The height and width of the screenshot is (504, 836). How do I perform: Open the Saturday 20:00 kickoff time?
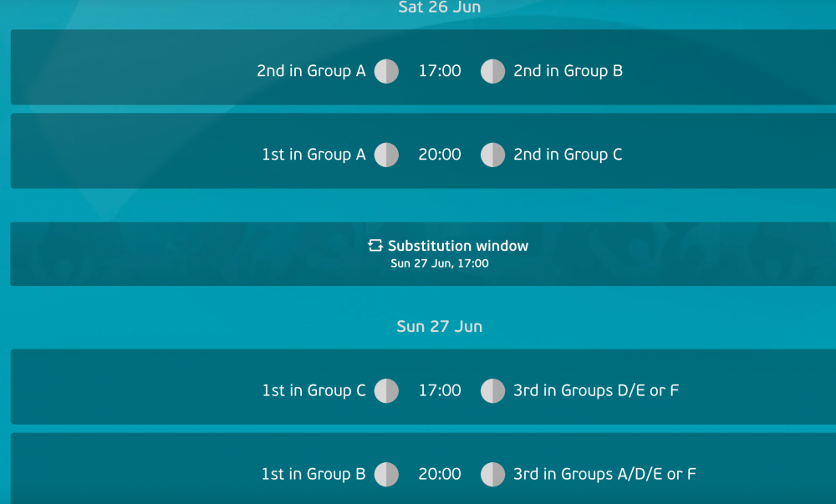coord(440,155)
